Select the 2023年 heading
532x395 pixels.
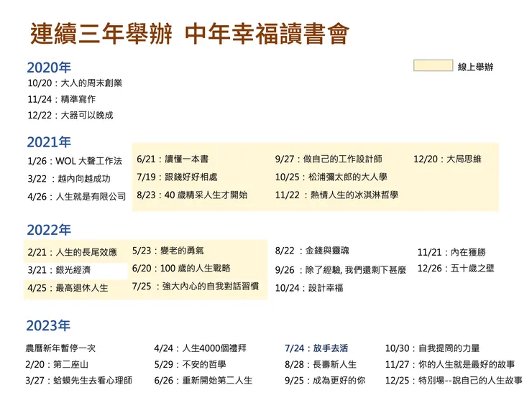[x=48, y=325]
